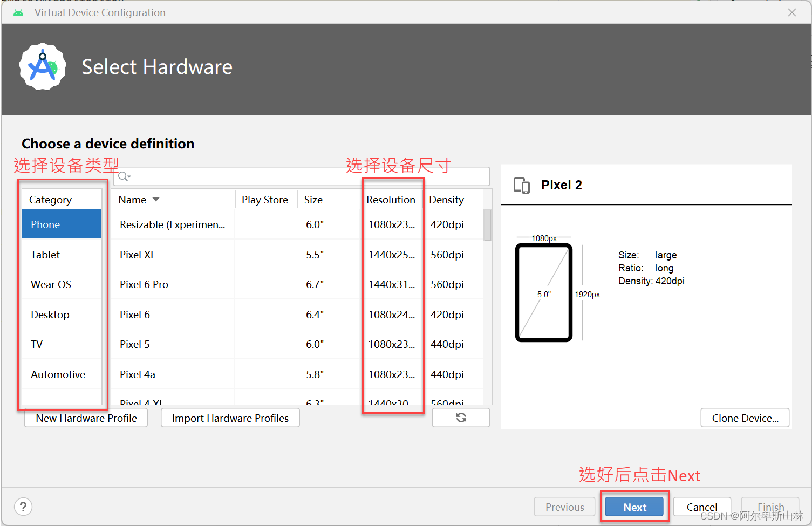The image size is (812, 526).
Task: Click the 1440x25... resolution cell of Pixel XL
Action: click(392, 255)
